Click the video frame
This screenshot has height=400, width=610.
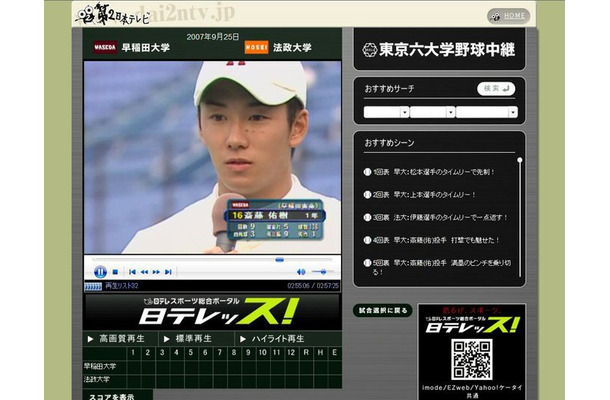(x=212, y=157)
